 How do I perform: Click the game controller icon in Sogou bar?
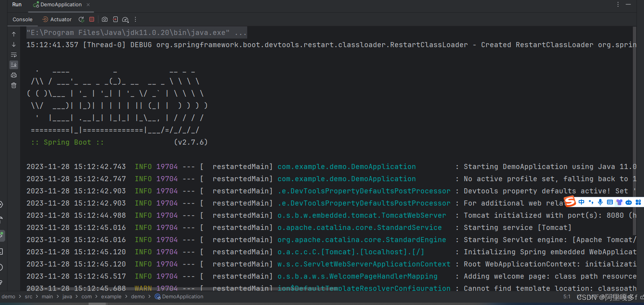point(629,202)
